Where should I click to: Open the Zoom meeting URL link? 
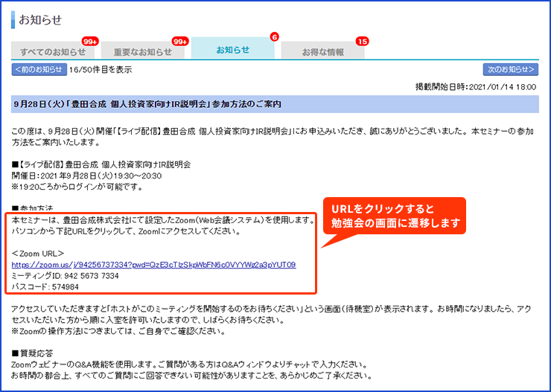(153, 265)
